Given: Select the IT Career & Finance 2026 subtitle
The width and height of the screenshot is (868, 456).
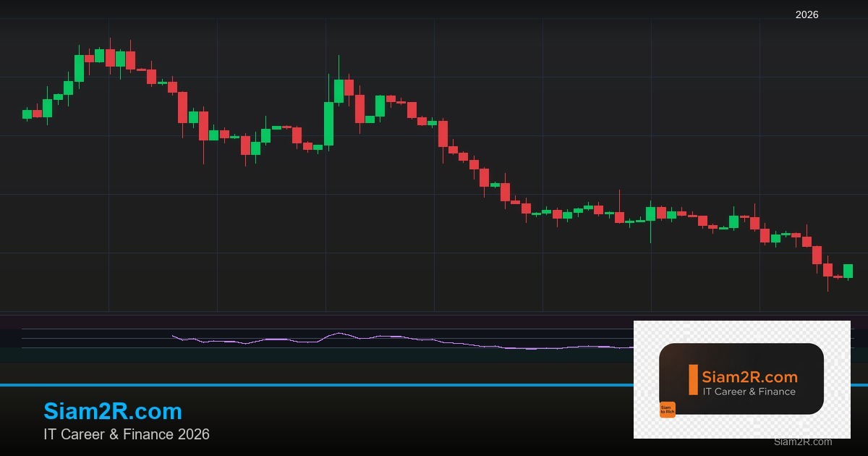Looking at the screenshot, I should click(x=127, y=434).
